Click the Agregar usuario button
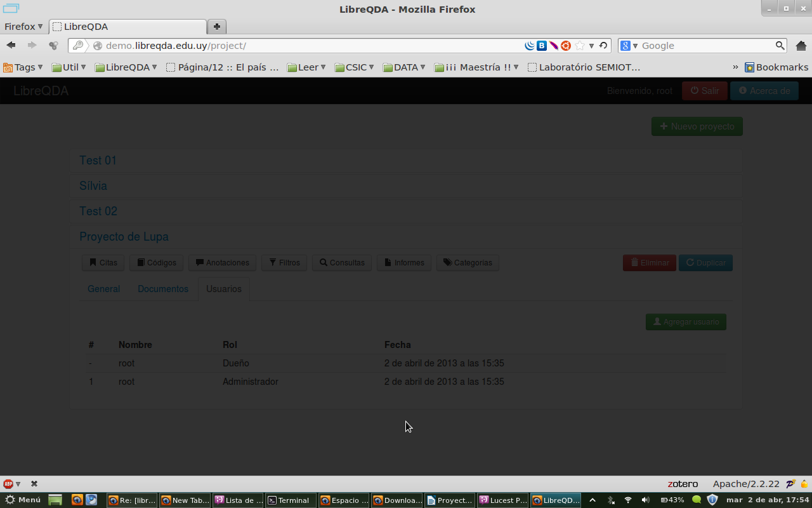The image size is (812, 508). (x=686, y=322)
